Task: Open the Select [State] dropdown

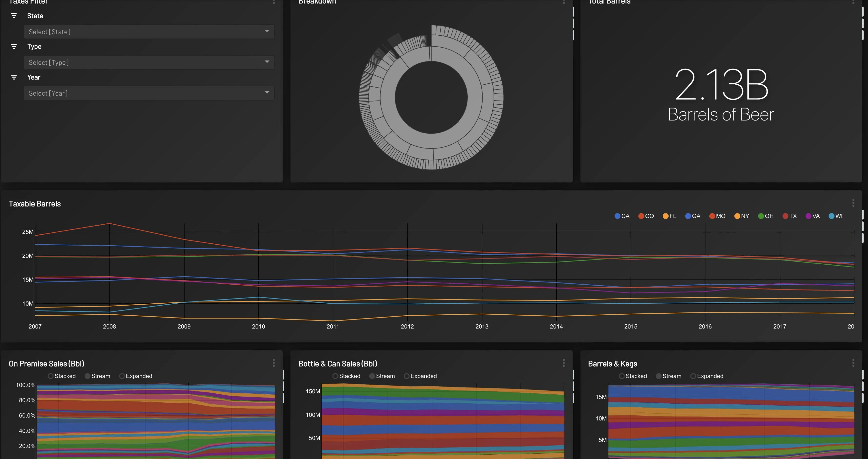Action: tap(149, 32)
